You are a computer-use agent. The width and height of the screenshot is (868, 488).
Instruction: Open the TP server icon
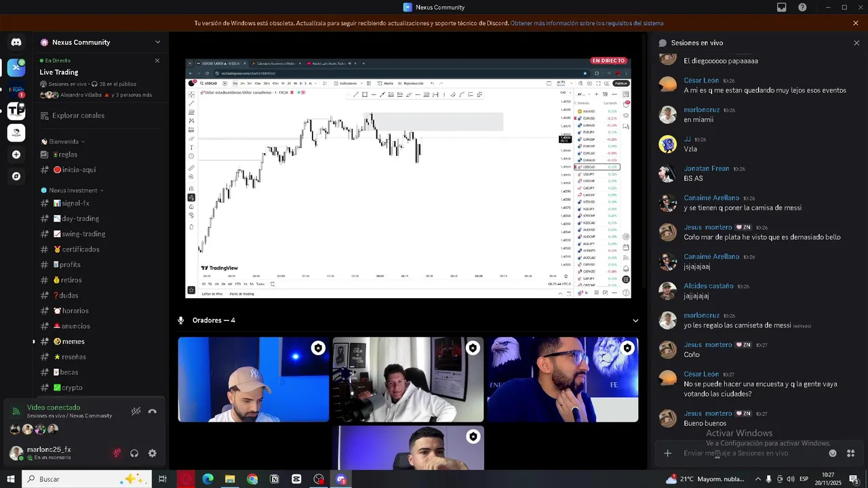pos(16,110)
